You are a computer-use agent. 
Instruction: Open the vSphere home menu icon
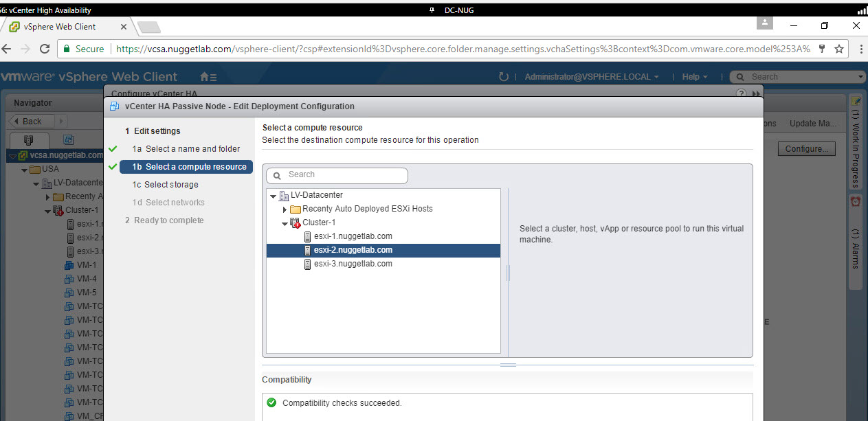[208, 77]
